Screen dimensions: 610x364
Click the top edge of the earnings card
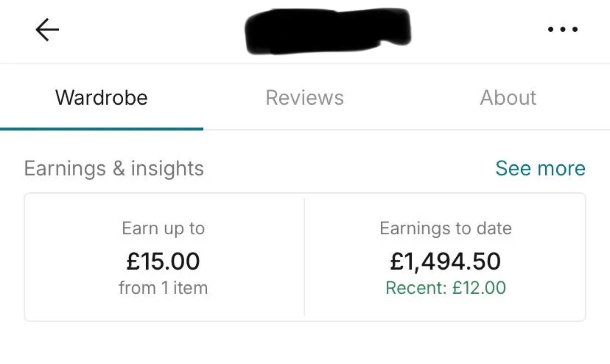(x=305, y=193)
